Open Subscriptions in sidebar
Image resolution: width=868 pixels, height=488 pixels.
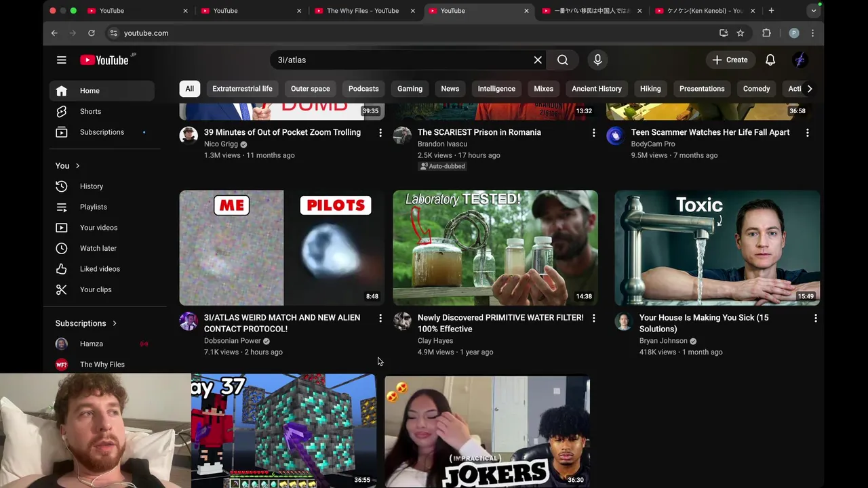pos(102,132)
